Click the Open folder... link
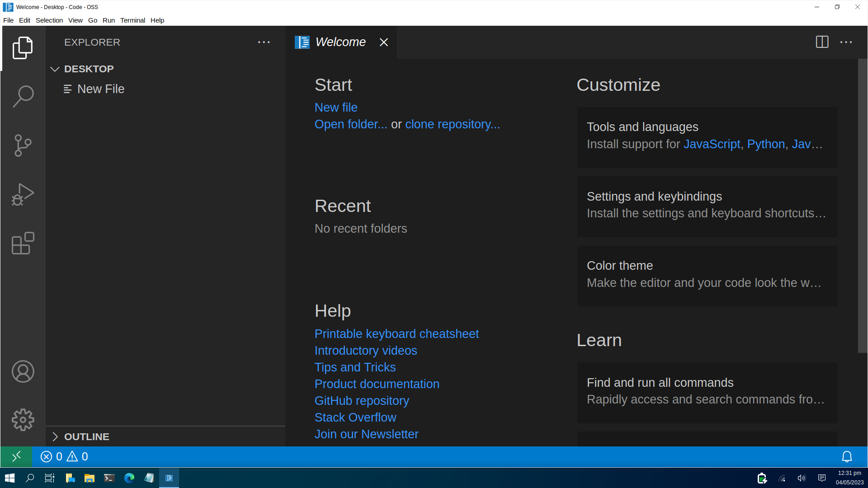Viewport: 868px width, 488px height. (350, 124)
